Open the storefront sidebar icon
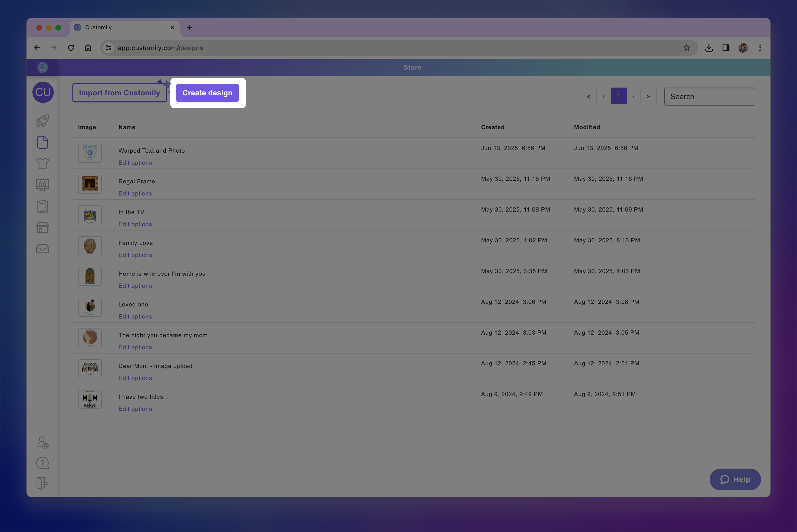Image resolution: width=797 pixels, height=532 pixels. pyautogui.click(x=42, y=227)
